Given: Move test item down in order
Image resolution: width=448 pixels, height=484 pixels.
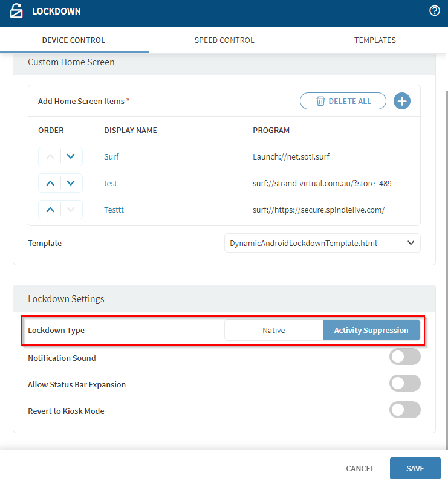Looking at the screenshot, I should (71, 183).
